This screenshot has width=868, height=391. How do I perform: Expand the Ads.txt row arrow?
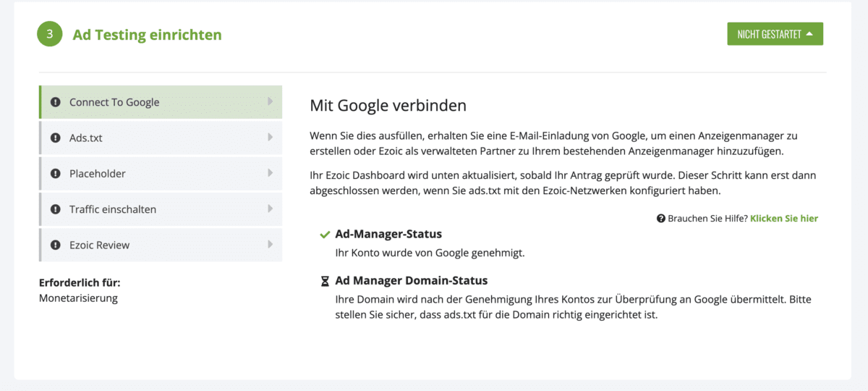pos(270,137)
